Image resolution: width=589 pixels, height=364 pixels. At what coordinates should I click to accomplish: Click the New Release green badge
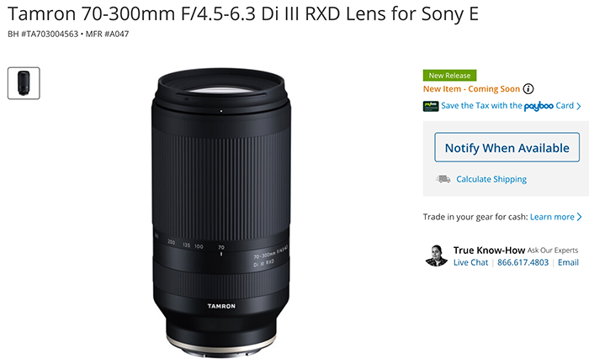pyautogui.click(x=449, y=76)
